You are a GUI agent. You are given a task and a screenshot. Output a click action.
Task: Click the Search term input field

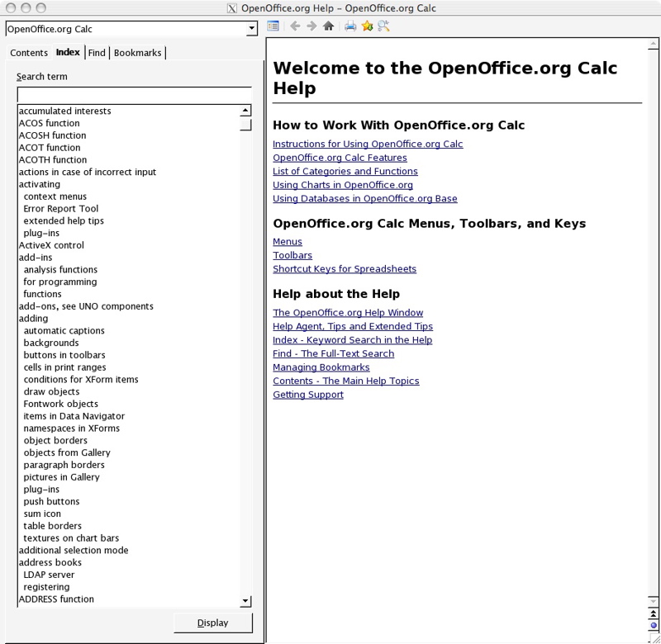pos(135,95)
